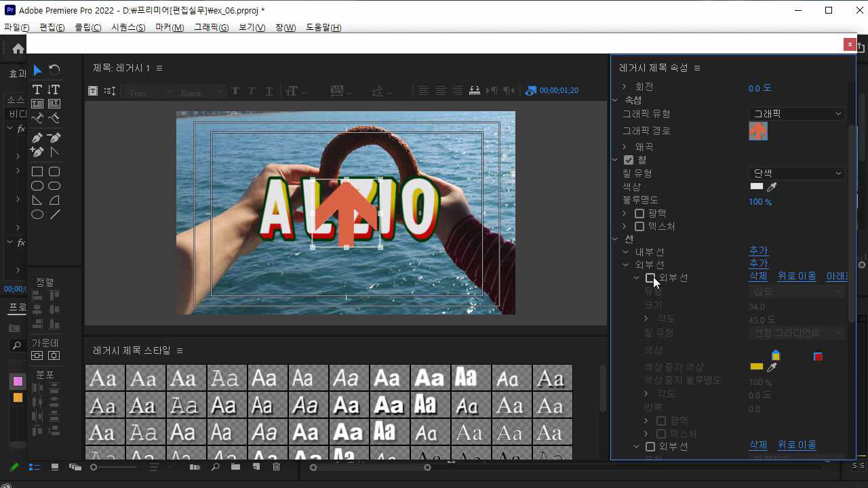Open the 시퀀스(S) menu
The image size is (868, 488).
(128, 28)
